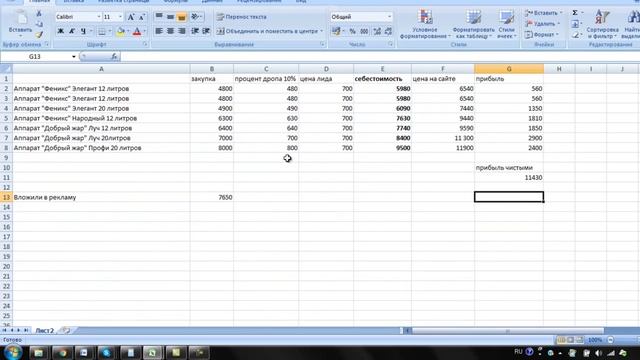Click the thousands separator (000) icon
Image resolution: width=640 pixels, height=360 pixels.
click(364, 31)
